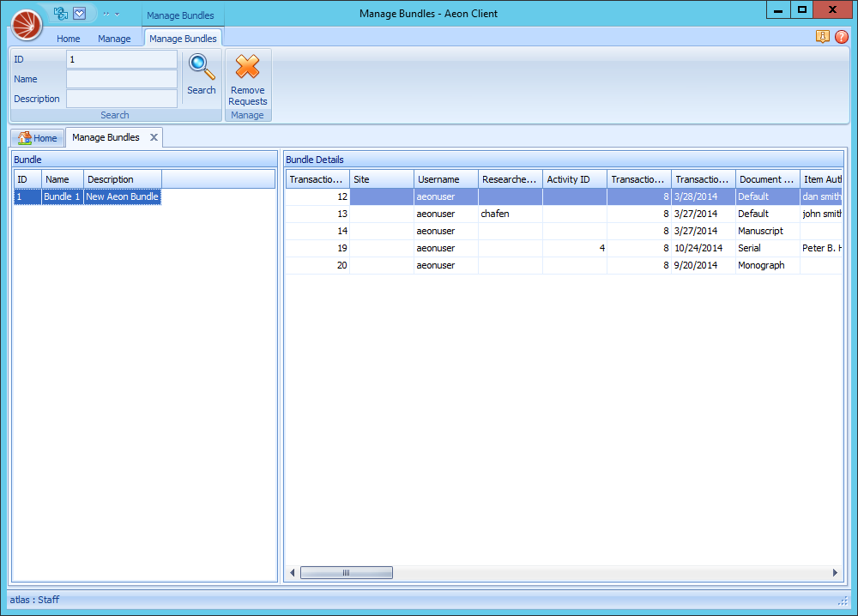Click the Bundle Details scrollbar right arrow
The image size is (858, 616).
point(835,572)
